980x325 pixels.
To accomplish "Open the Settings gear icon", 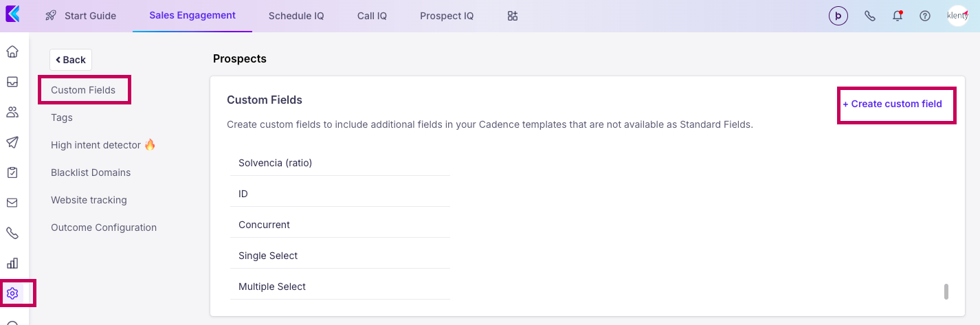I will click(x=12, y=293).
